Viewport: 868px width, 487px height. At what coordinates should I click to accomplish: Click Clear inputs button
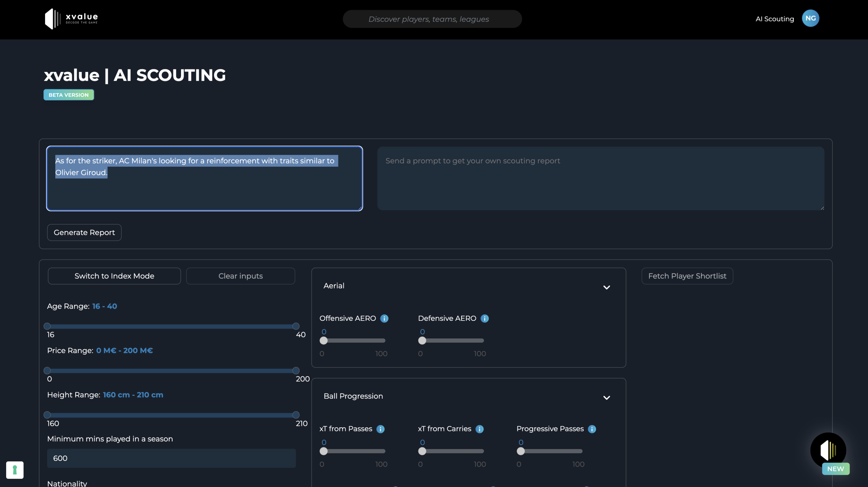tap(240, 276)
